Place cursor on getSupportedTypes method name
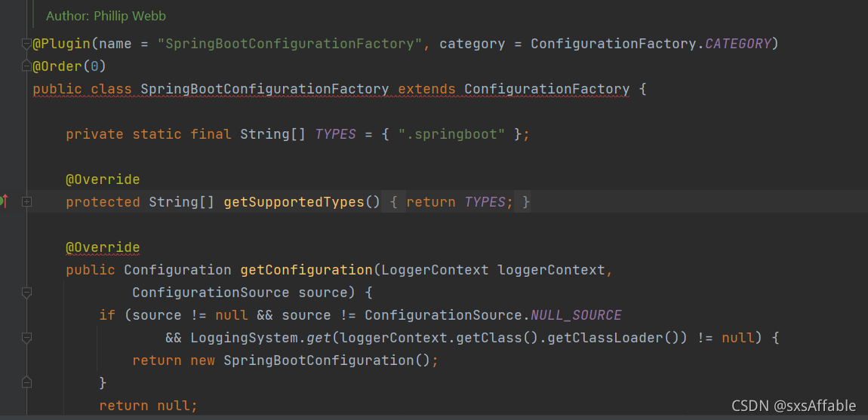Screen dimensions: 868x420 [x=294, y=203]
